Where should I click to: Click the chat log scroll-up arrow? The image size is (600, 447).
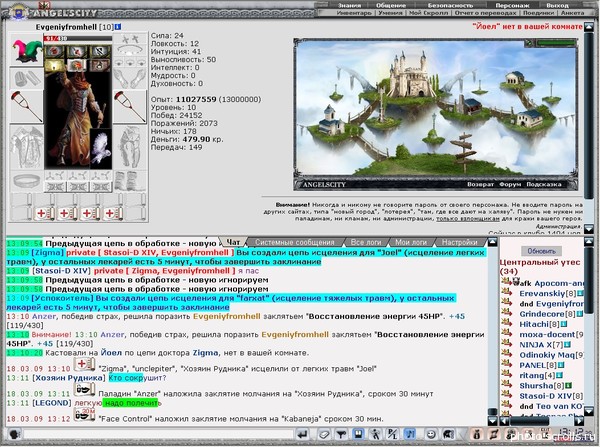492,241
